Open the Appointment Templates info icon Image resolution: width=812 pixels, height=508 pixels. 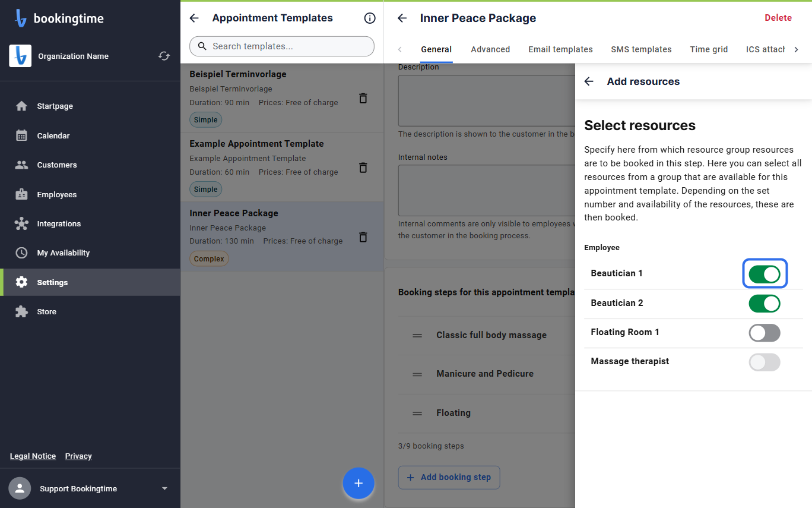point(370,18)
